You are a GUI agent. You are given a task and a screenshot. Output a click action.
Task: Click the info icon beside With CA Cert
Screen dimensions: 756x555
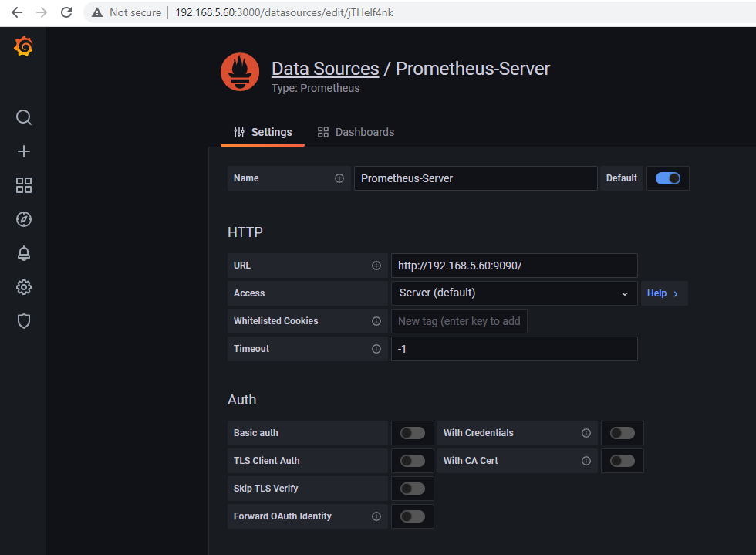coord(586,461)
